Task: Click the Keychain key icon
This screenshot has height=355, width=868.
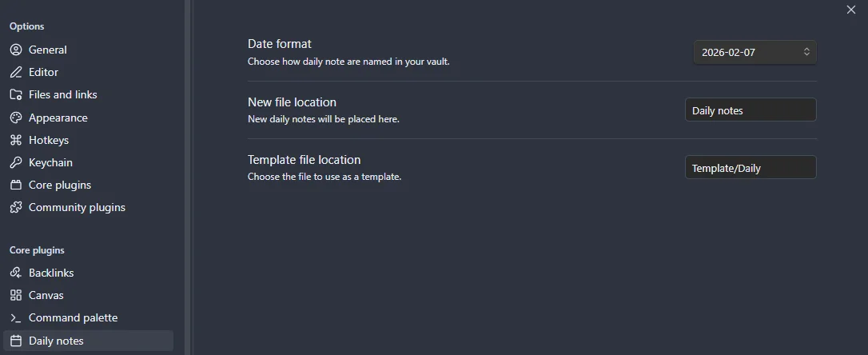Action: (16, 162)
